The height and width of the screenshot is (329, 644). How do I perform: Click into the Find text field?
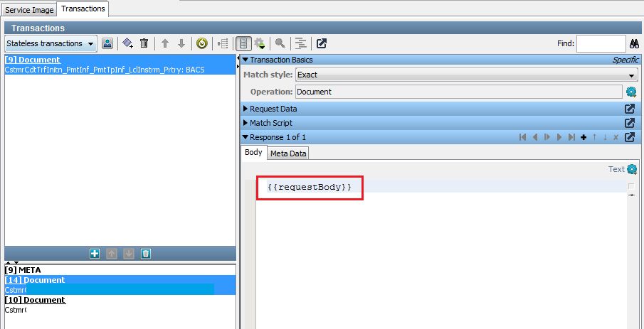click(x=601, y=43)
